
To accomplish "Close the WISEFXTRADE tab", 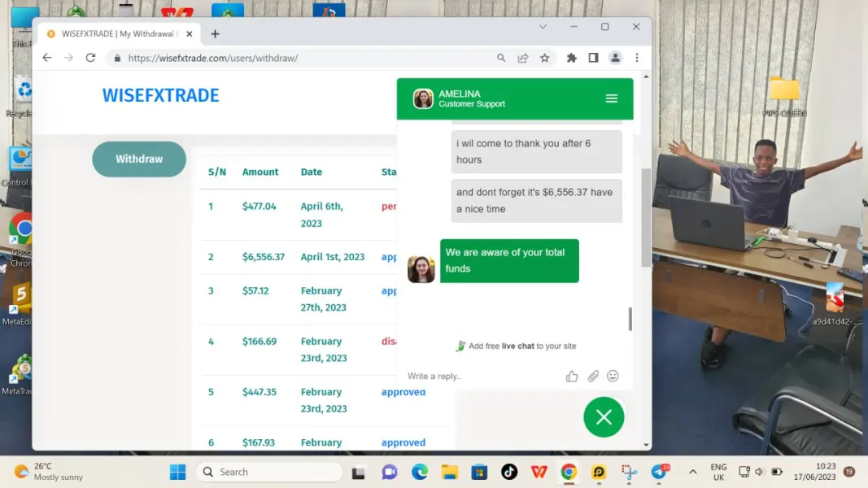I will click(x=190, y=33).
